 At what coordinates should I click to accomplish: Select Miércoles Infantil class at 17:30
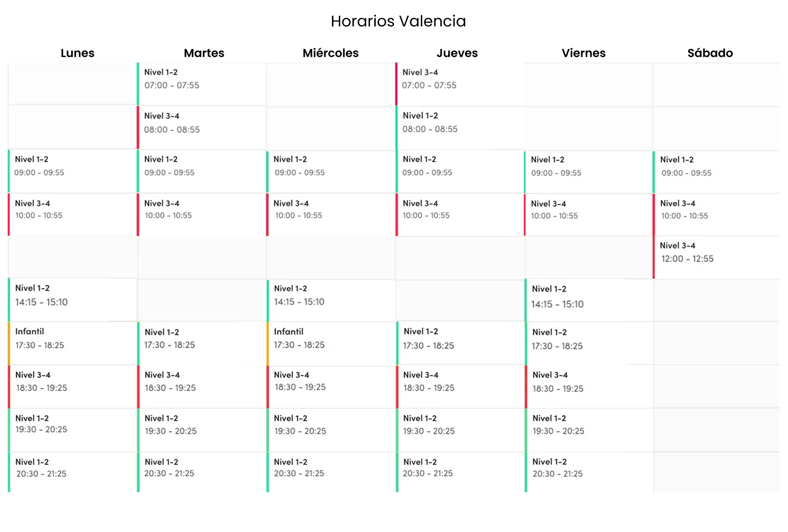332,343
